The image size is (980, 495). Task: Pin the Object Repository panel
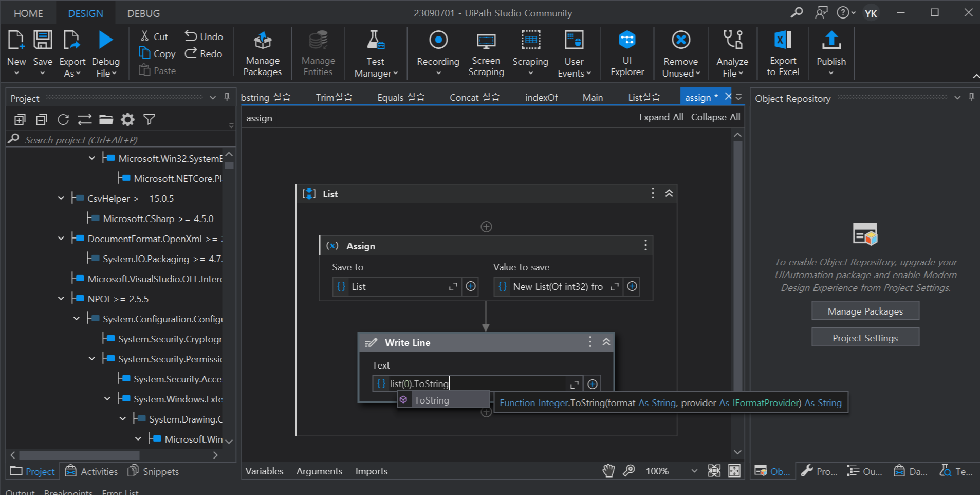click(x=971, y=97)
